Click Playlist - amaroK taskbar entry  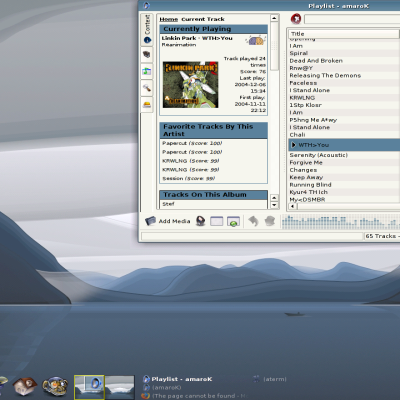point(178,379)
